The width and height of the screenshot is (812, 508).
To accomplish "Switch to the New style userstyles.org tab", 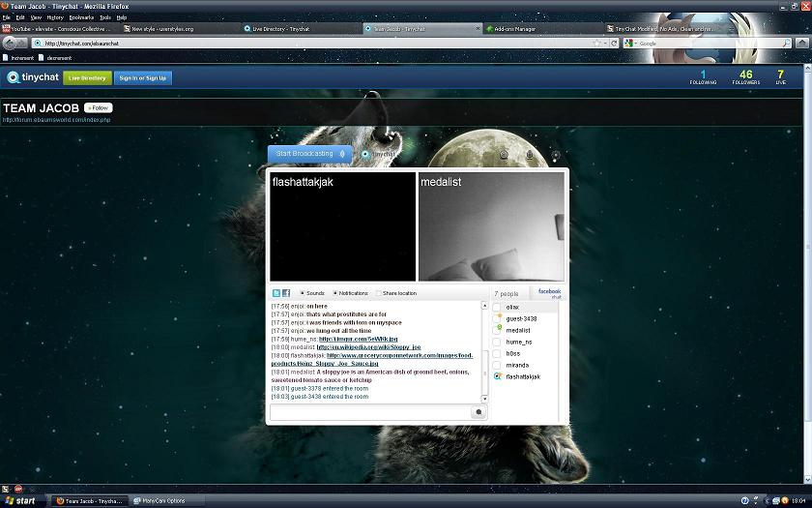I will tap(180, 29).
